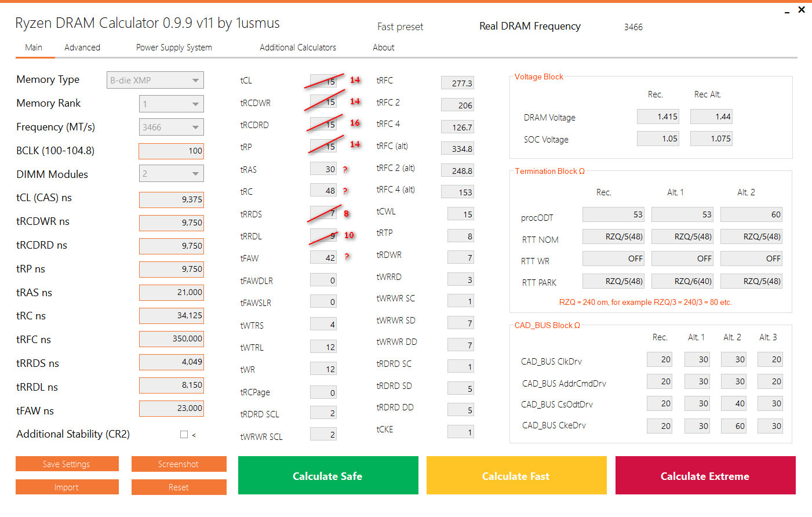This screenshot has width=812, height=517.
Task: Click the 'RZQ = 240 om' example note
Action: 646,302
